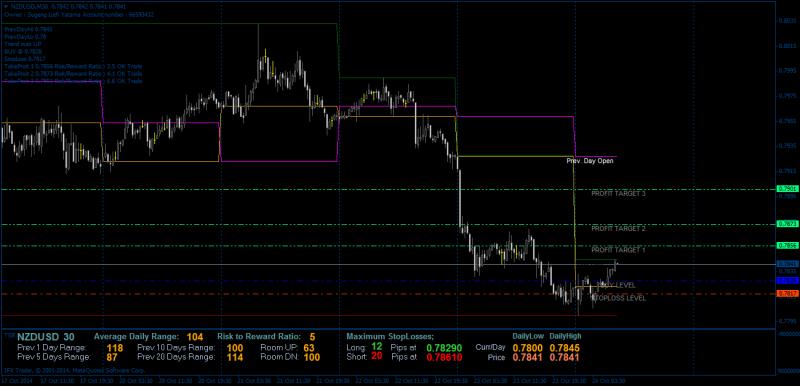800x386 pixels.
Task: Click the STOPLOSS LEVEL text label
Action: 619,298
